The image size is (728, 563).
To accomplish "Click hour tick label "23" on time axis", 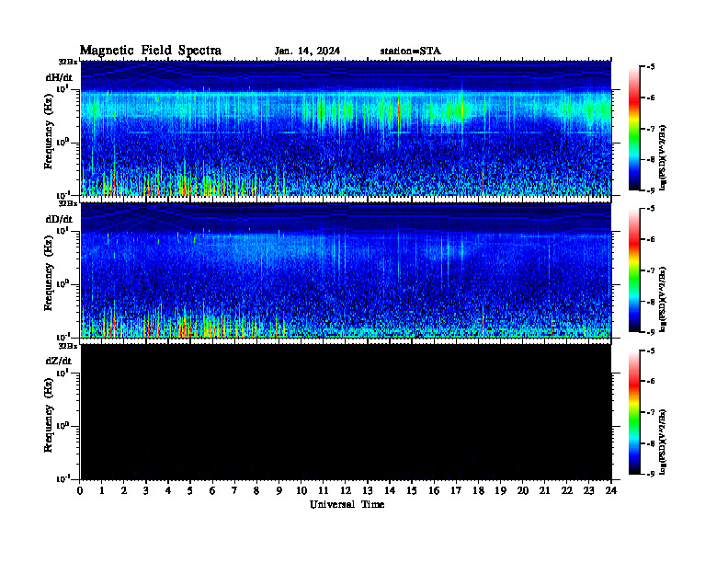I will [x=588, y=491].
